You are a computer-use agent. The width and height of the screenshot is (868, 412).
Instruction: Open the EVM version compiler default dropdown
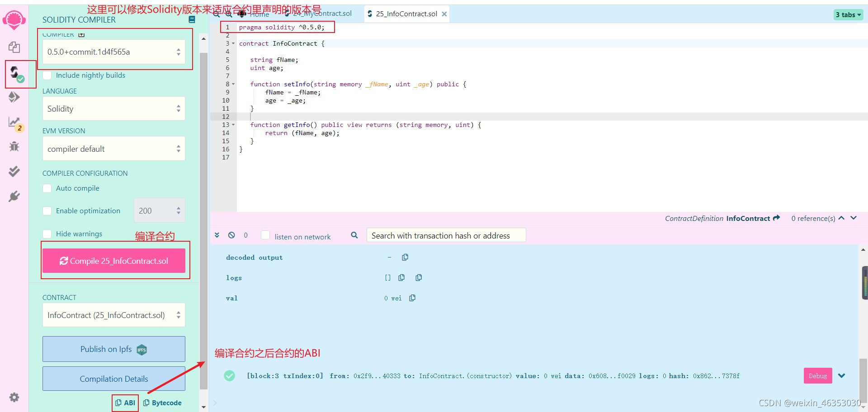(x=114, y=149)
